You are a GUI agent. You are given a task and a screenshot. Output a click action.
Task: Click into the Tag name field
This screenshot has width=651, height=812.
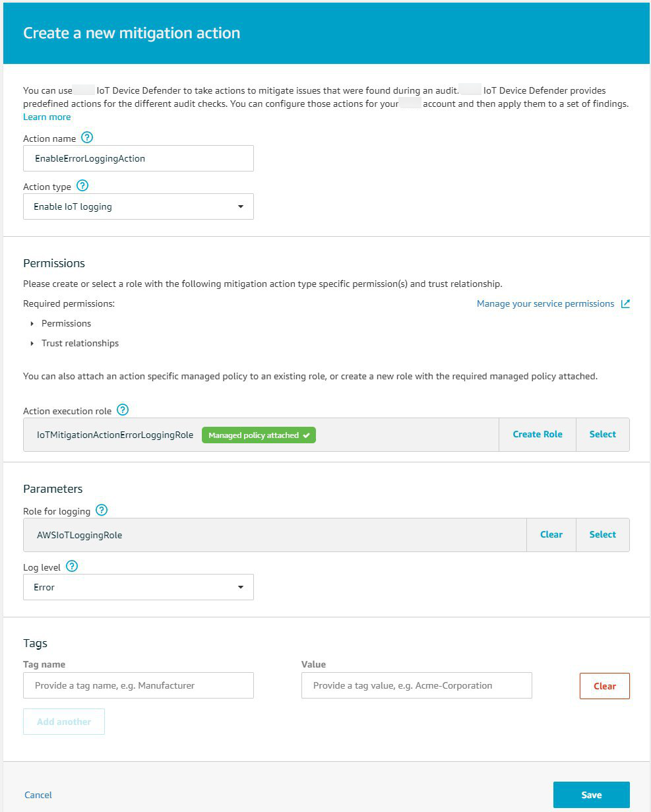pyautogui.click(x=139, y=685)
